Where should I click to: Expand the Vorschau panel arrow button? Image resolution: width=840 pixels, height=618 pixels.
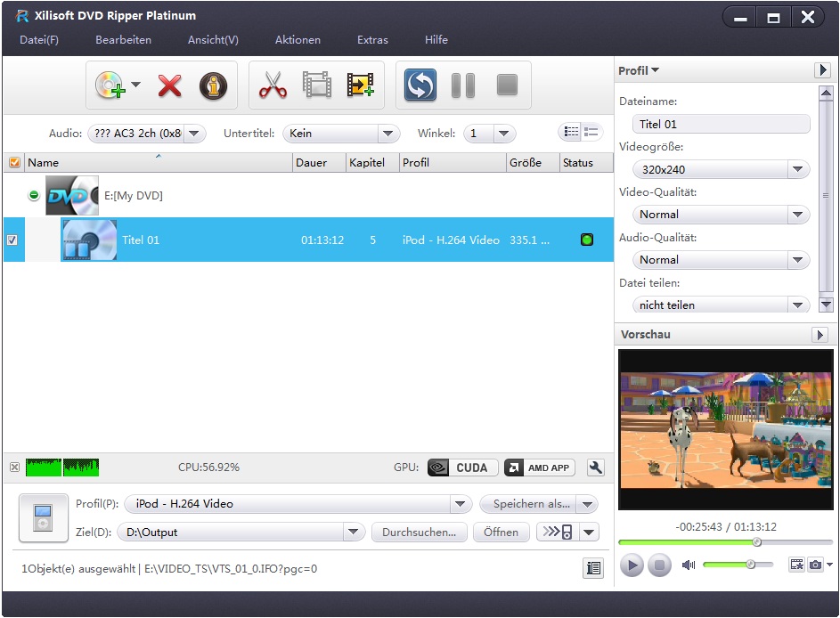point(820,335)
